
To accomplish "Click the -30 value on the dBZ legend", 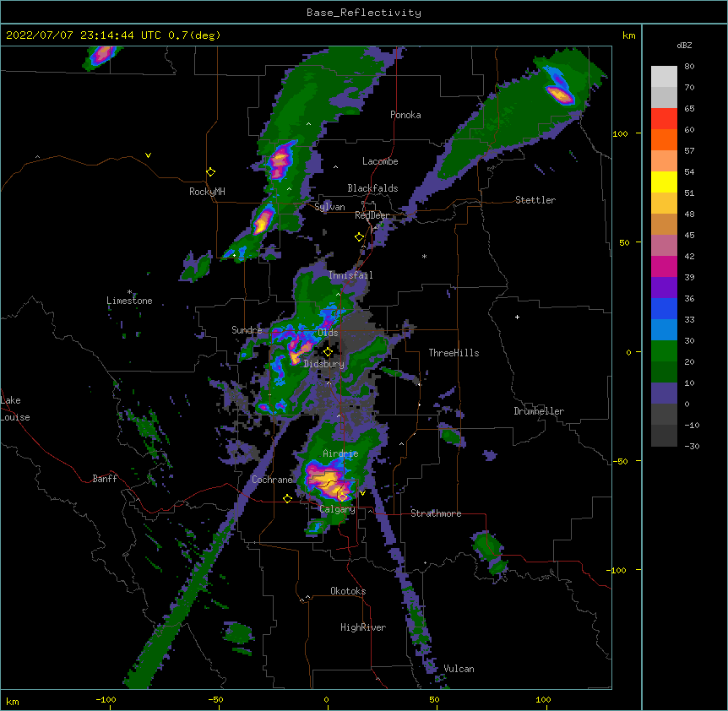I will (x=692, y=447).
